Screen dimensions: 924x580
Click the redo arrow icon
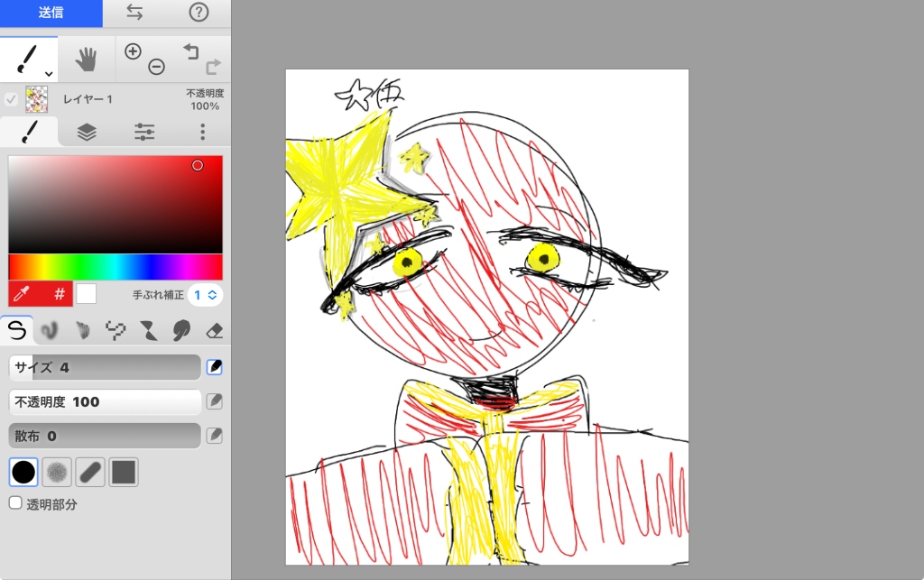pos(213,67)
